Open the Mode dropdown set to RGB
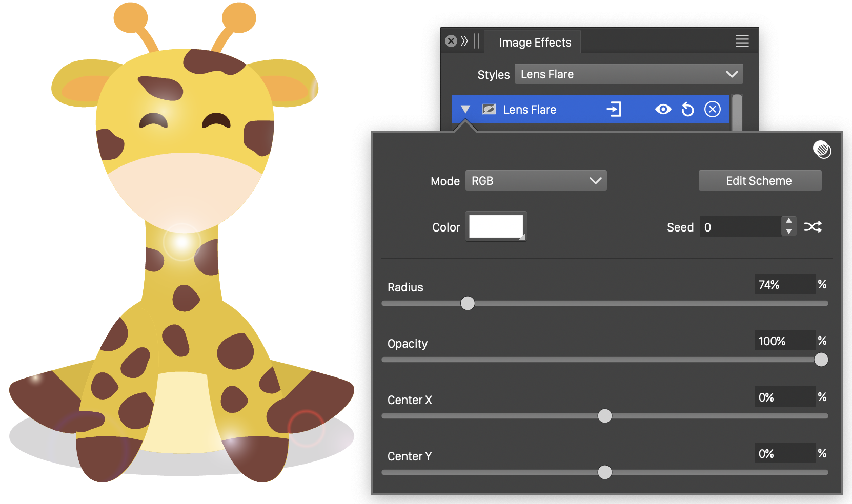 point(536,180)
